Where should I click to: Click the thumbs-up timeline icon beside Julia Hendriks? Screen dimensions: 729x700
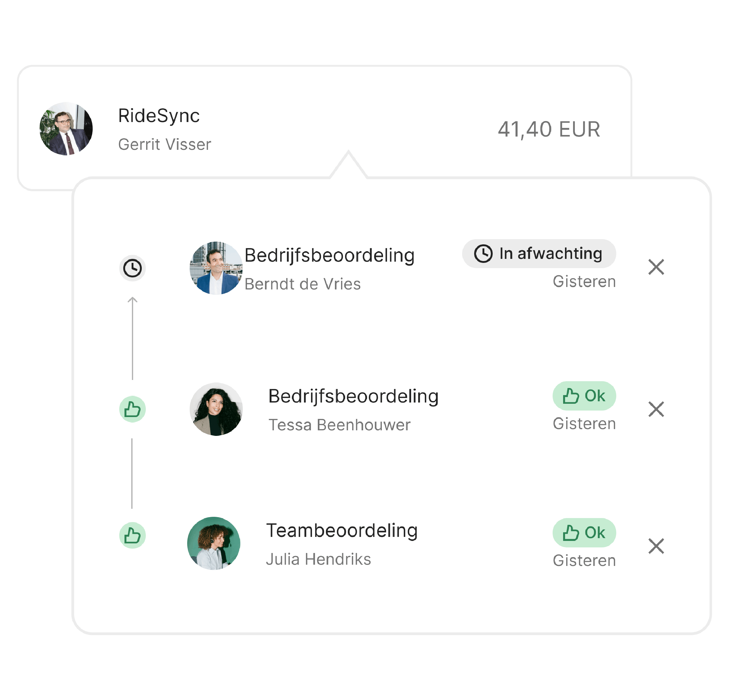tap(133, 536)
